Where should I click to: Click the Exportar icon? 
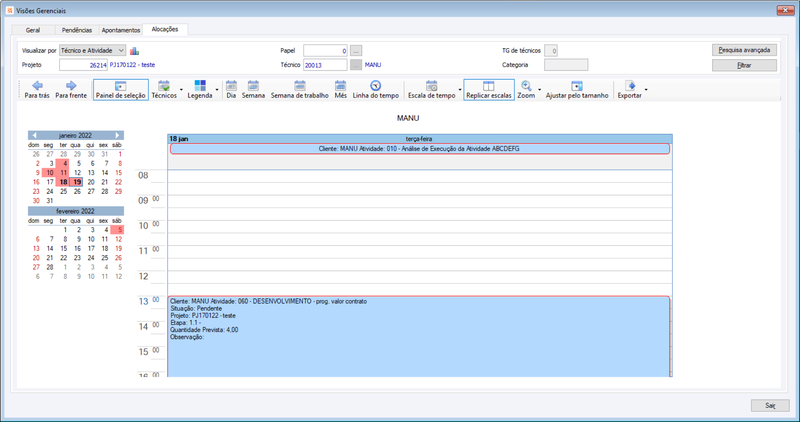(x=630, y=86)
